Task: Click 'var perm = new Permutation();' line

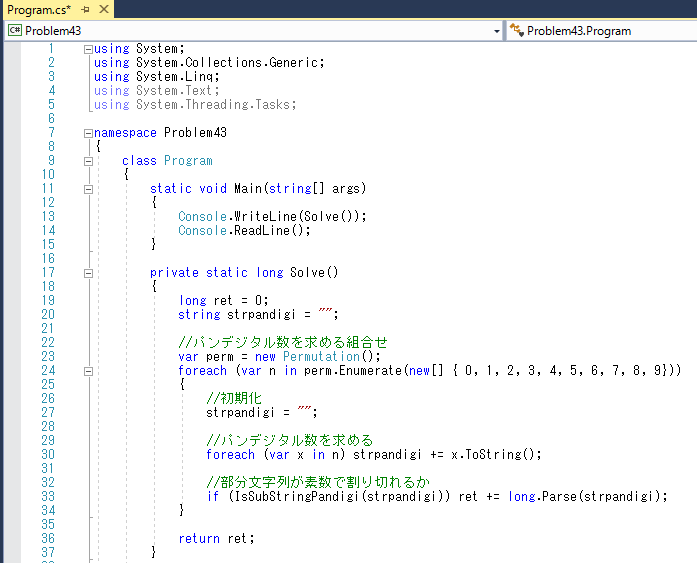Action: point(279,356)
